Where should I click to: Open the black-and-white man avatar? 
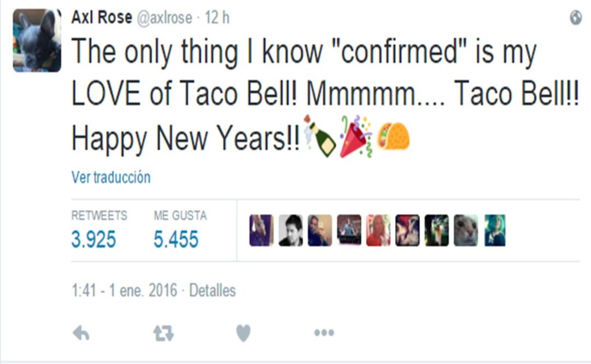[x=290, y=230]
